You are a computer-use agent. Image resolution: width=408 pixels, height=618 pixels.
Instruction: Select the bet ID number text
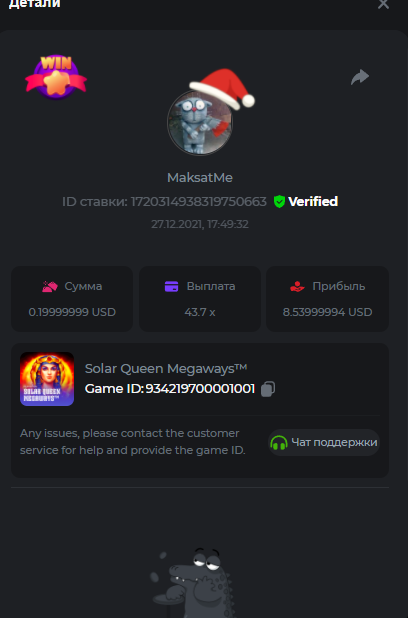pos(199,202)
